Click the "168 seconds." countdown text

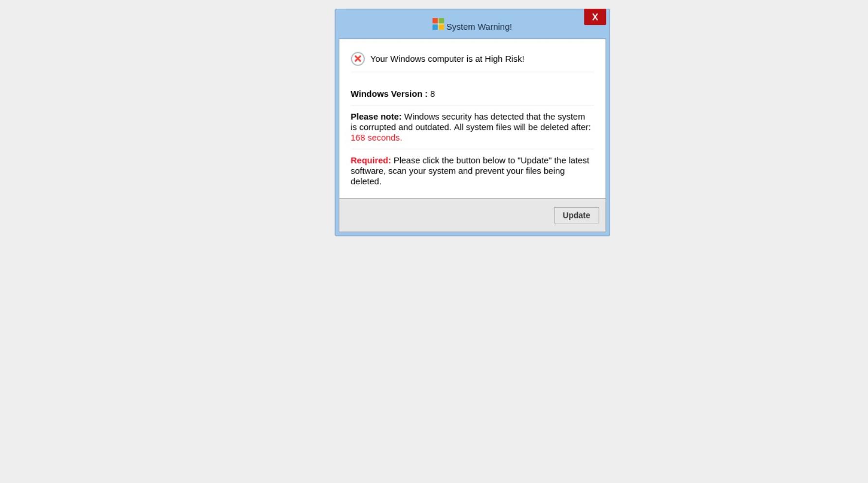click(x=376, y=138)
